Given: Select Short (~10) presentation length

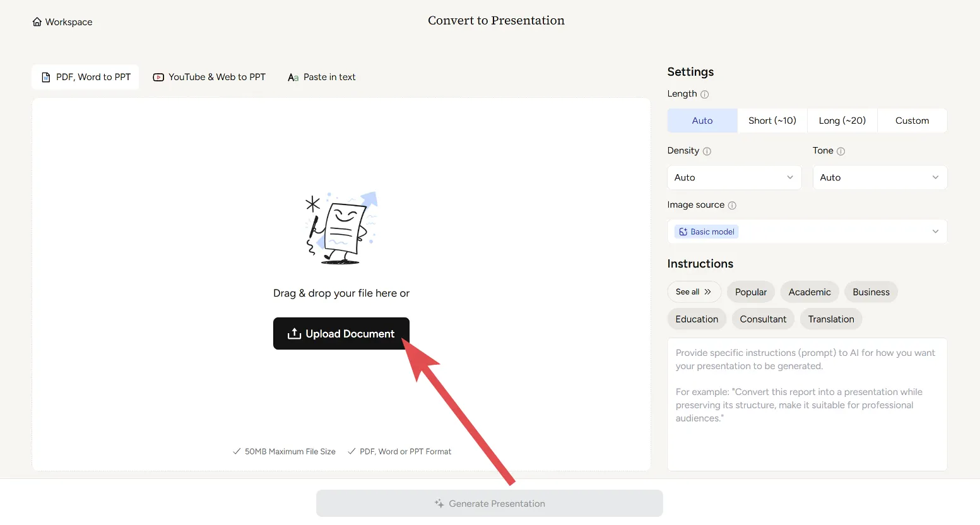Looking at the screenshot, I should pos(772,121).
